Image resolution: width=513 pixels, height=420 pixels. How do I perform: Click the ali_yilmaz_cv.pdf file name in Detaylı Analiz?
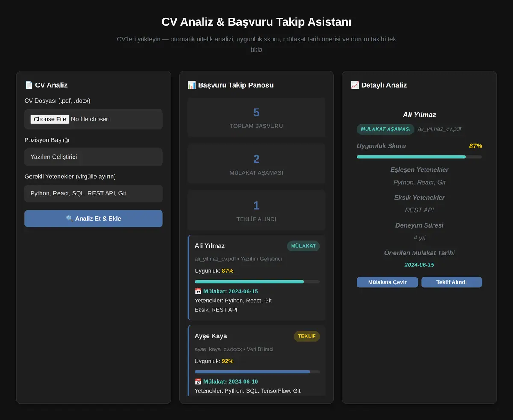pyautogui.click(x=439, y=129)
